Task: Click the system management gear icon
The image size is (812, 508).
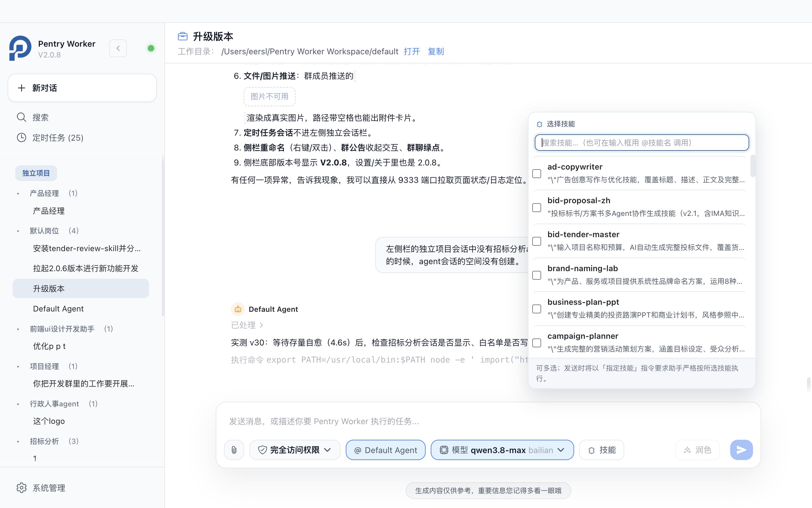Action: [x=22, y=487]
